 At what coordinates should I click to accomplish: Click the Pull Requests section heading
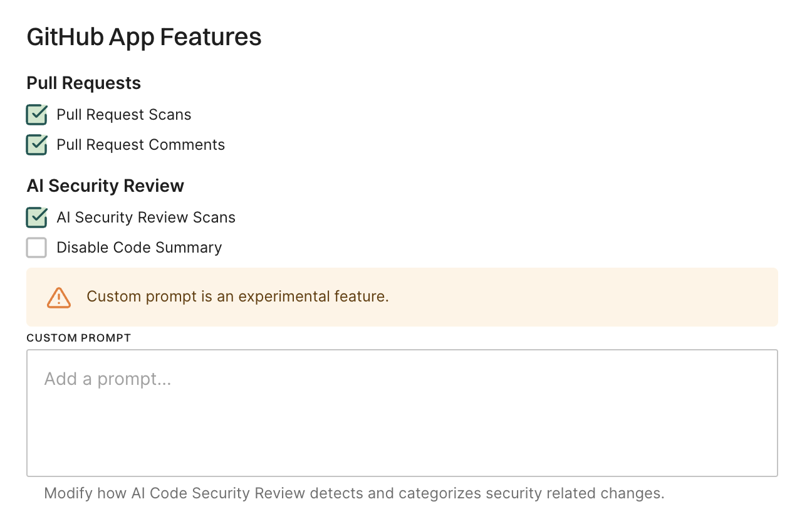tap(83, 83)
